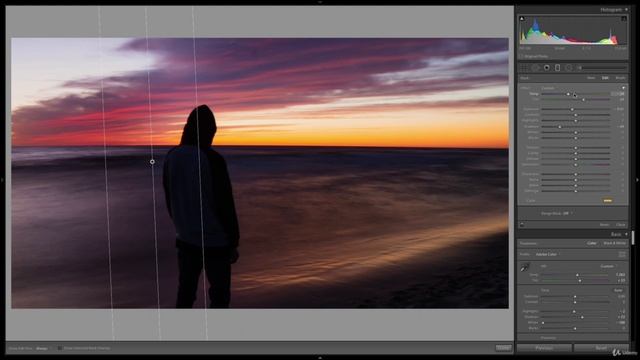Click the mask Color swatch
Screen dimensions: 640x360
pyautogui.click(x=607, y=200)
